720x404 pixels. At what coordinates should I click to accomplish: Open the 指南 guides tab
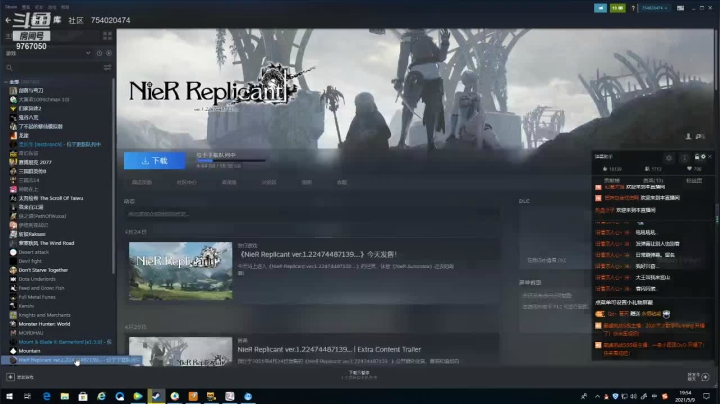(x=307, y=182)
